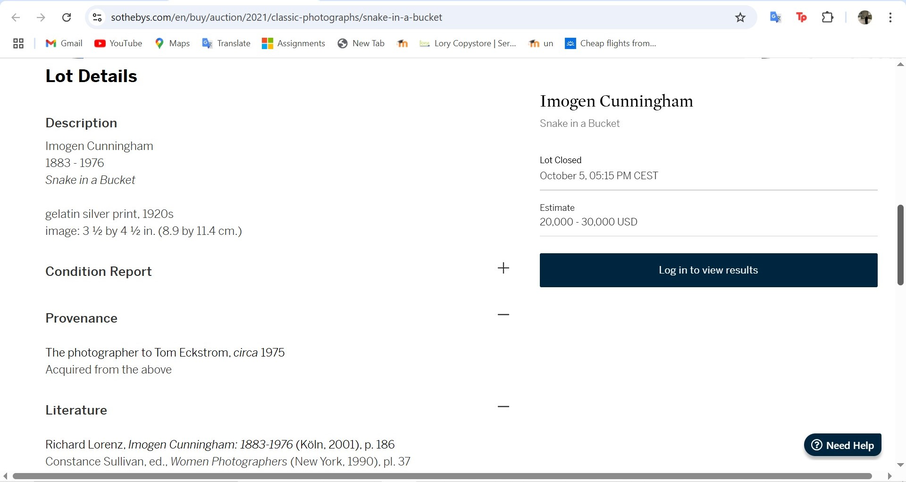
Task: Open the Maps bookmark
Action: pos(171,43)
